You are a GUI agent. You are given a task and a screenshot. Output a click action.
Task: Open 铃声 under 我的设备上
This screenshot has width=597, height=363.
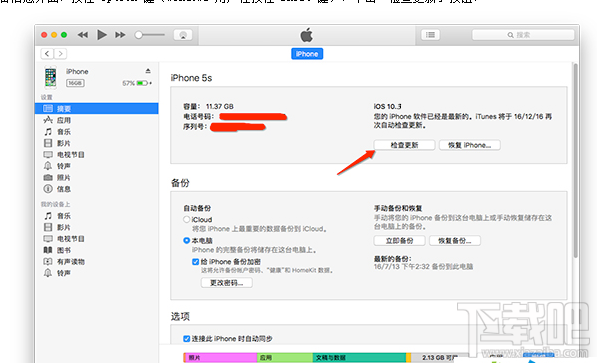(64, 273)
